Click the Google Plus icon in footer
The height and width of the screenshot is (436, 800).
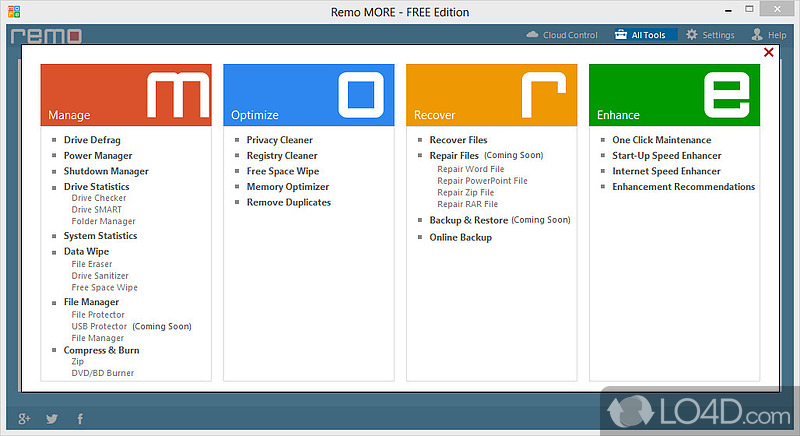pyautogui.click(x=24, y=419)
